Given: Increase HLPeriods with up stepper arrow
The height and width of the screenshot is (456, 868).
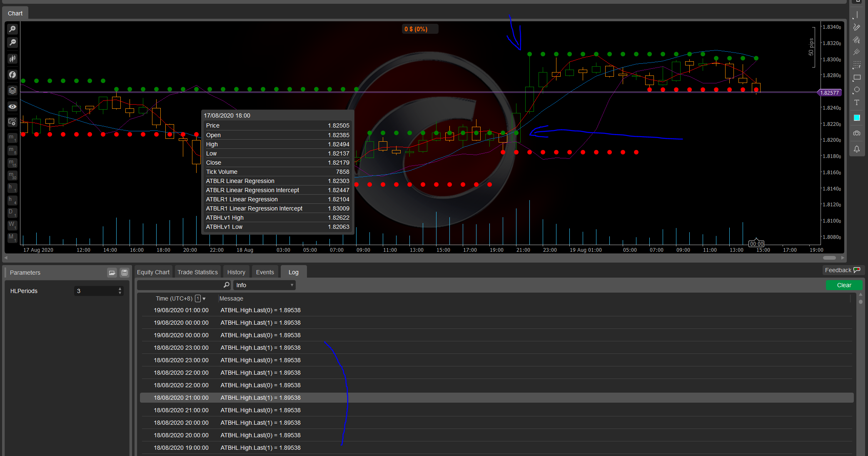Looking at the screenshot, I should pos(120,288).
